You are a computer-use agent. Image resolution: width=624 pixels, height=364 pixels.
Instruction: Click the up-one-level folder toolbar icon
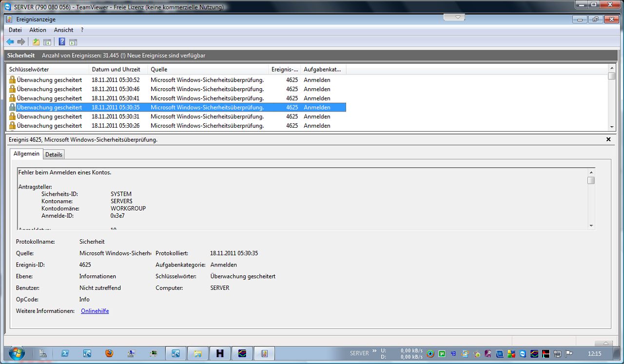point(36,42)
